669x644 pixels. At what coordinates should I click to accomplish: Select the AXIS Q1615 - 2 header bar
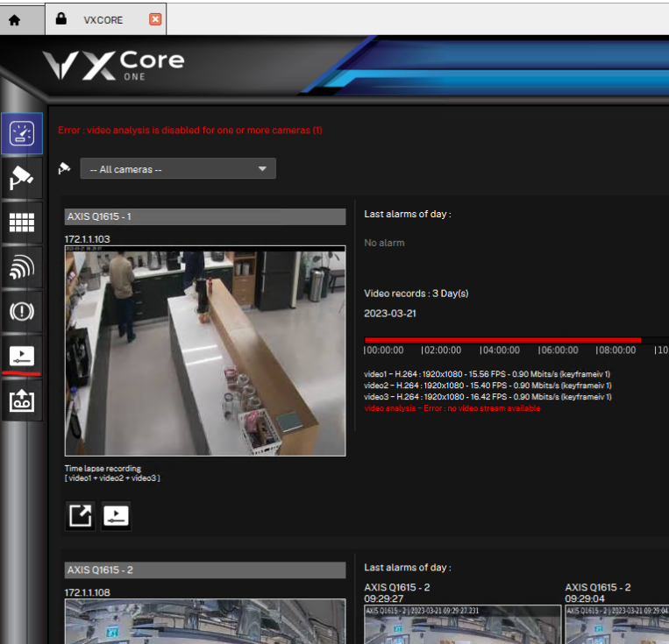(x=205, y=570)
